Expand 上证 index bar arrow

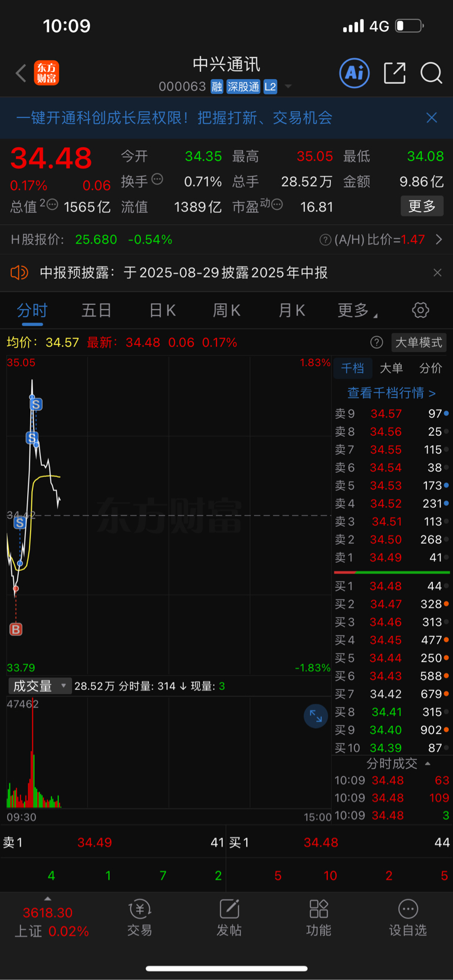pos(48,899)
